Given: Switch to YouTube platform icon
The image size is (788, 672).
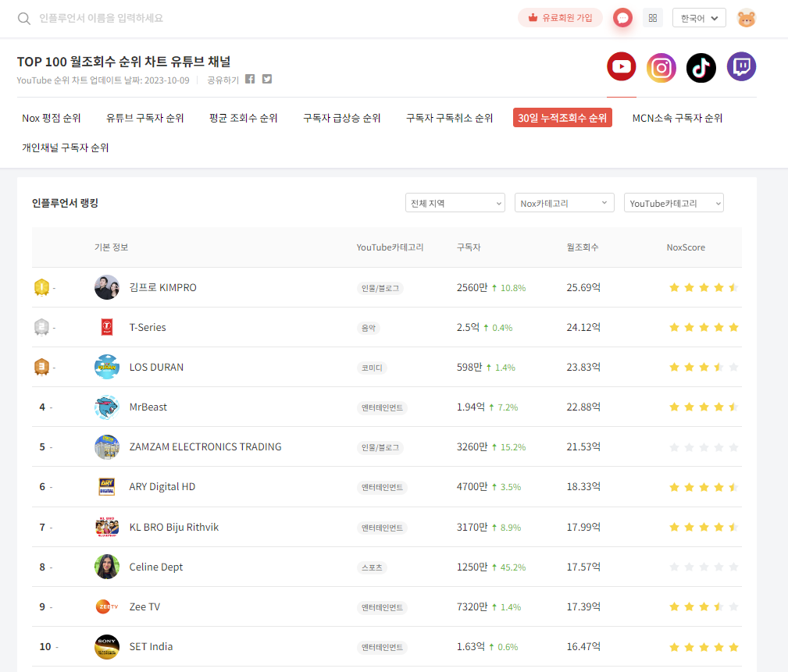Looking at the screenshot, I should (621, 67).
